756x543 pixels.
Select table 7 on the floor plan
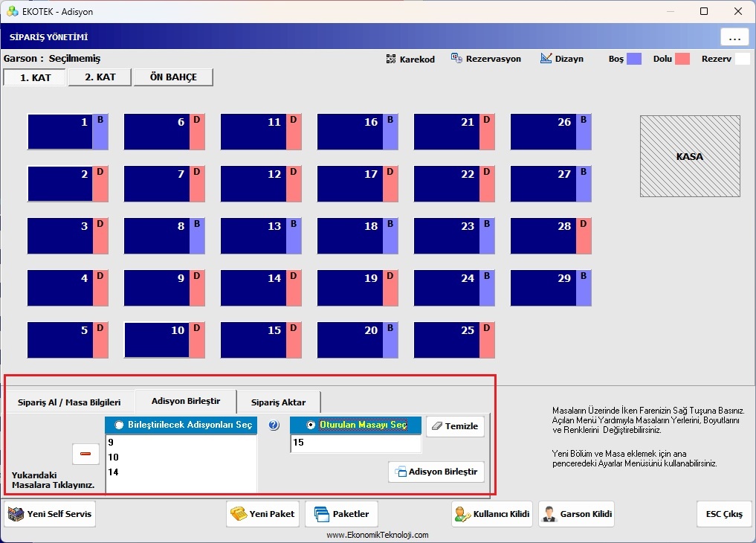tap(164, 184)
